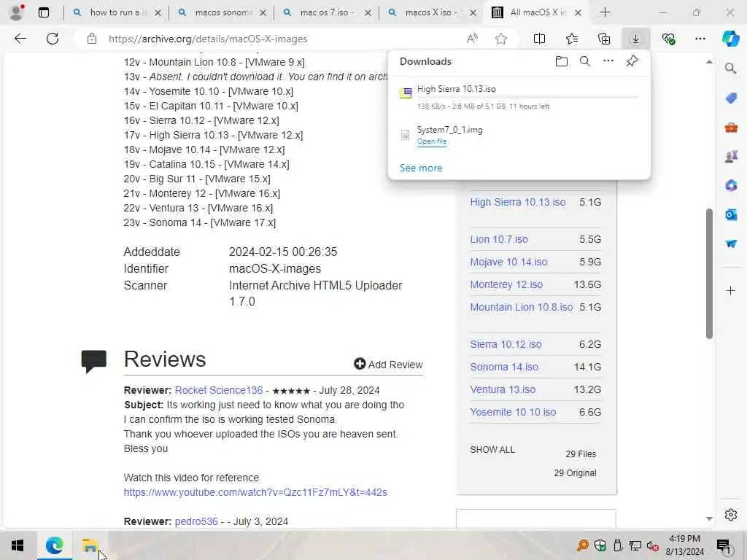Open Browser essentials heart icon
This screenshot has height=560, width=747.
tap(668, 39)
